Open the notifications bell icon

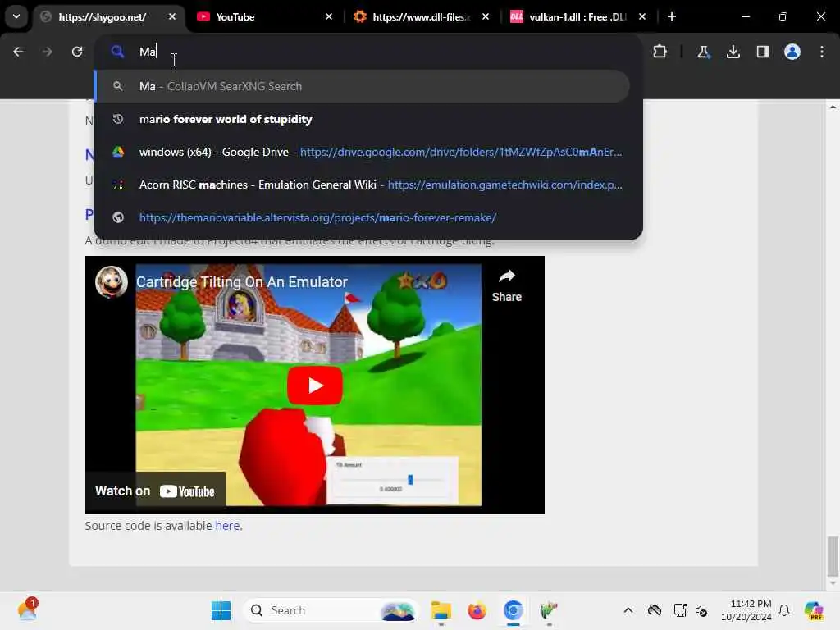[784, 610]
